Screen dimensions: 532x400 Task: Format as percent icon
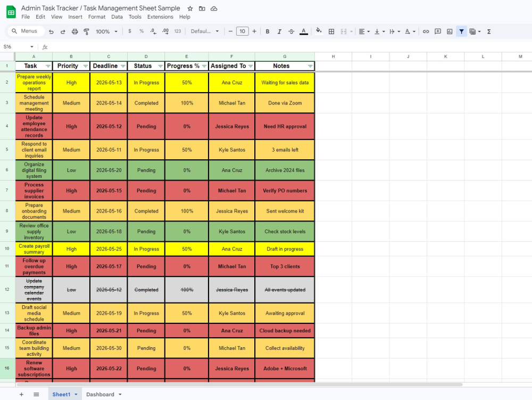click(x=142, y=31)
